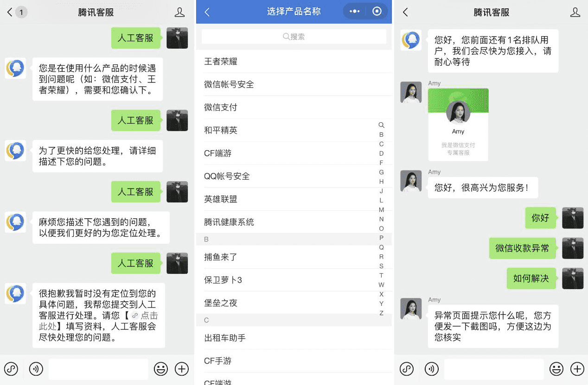Image resolution: width=588 pixels, height=385 pixels.
Task: Open the plus attachment menu in right chat
Action: click(577, 369)
